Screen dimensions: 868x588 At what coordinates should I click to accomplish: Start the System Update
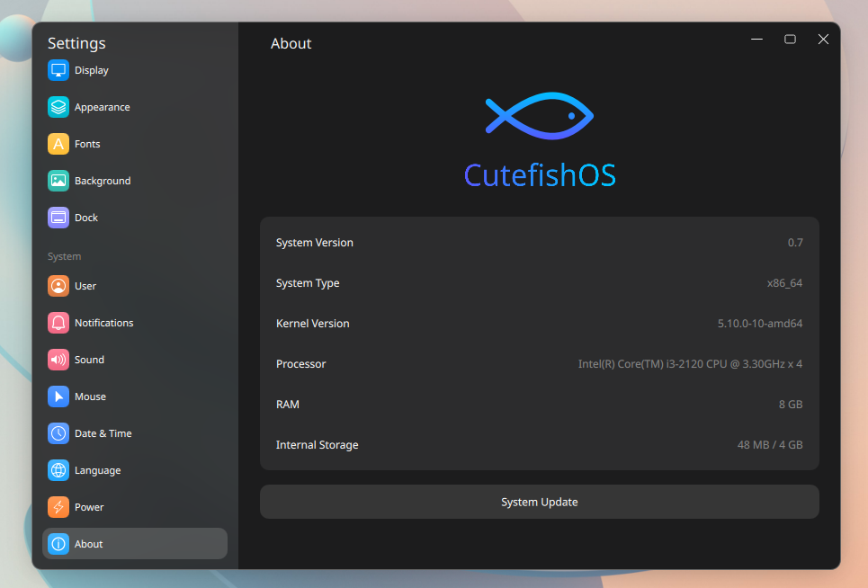click(x=540, y=502)
